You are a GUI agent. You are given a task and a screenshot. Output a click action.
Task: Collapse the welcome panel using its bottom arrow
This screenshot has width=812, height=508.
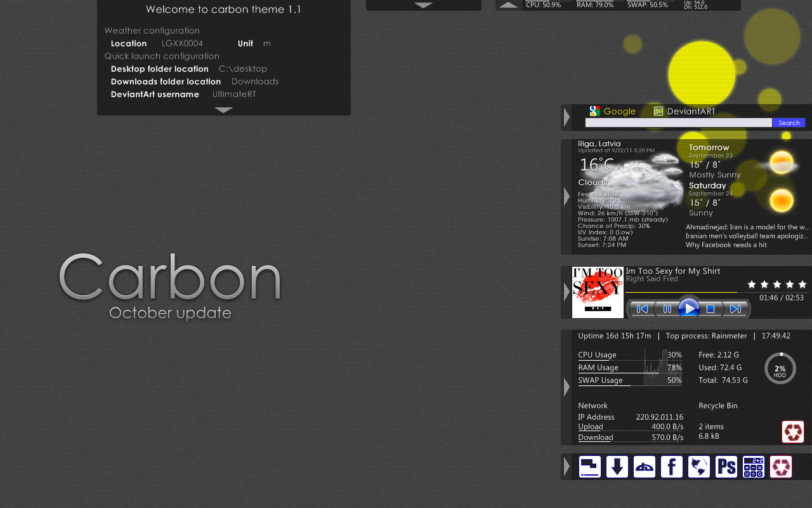[x=223, y=109]
